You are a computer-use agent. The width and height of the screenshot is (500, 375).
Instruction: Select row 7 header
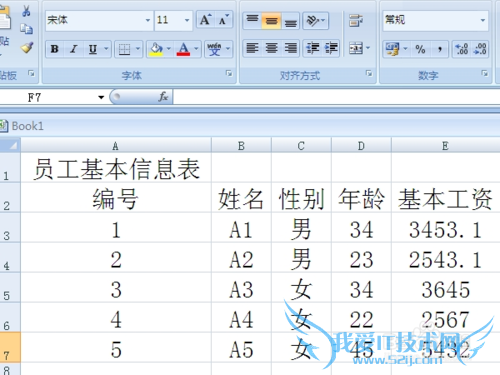[x=10, y=348]
